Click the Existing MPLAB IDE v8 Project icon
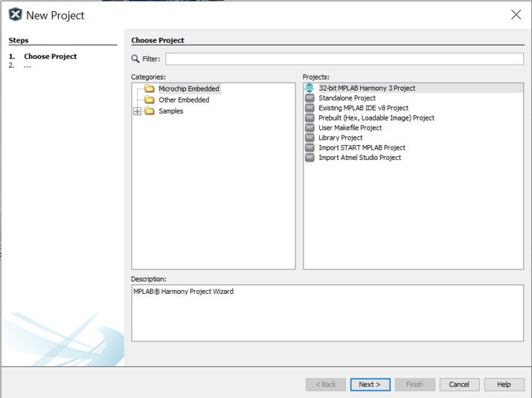532x398 pixels. point(310,108)
